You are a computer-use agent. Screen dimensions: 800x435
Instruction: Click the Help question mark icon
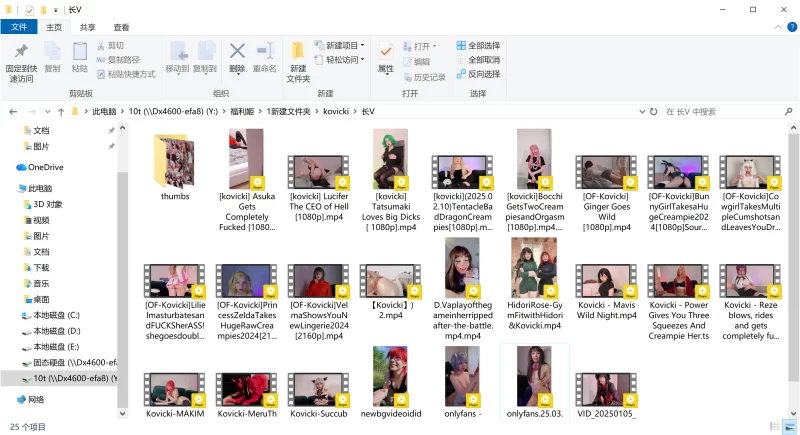coord(792,27)
